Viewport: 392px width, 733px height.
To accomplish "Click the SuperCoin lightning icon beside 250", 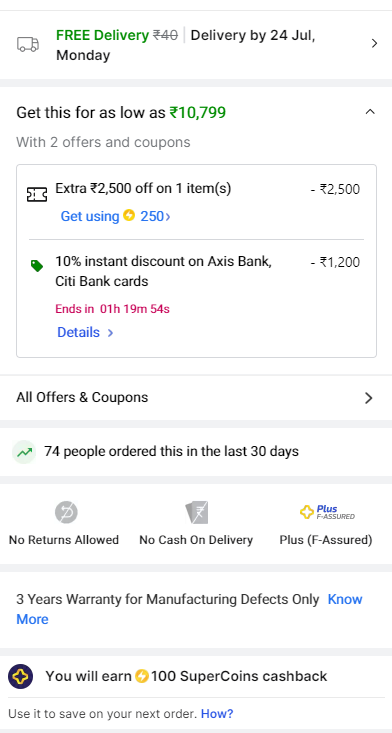I will [x=129, y=216].
